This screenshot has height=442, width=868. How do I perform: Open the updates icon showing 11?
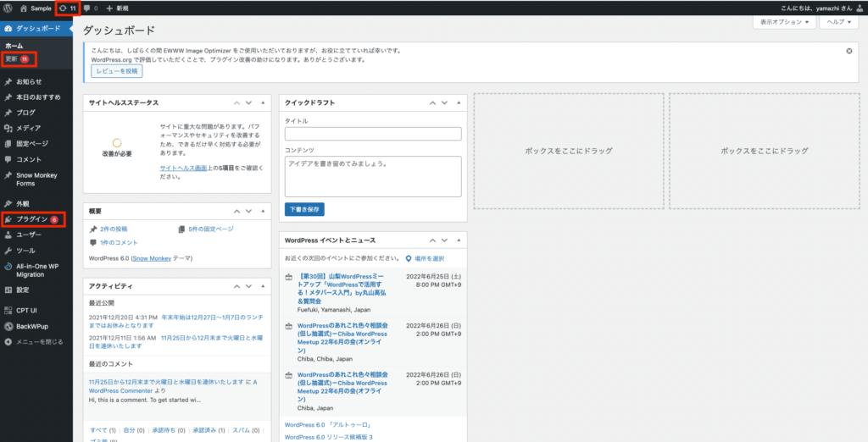pyautogui.click(x=68, y=8)
